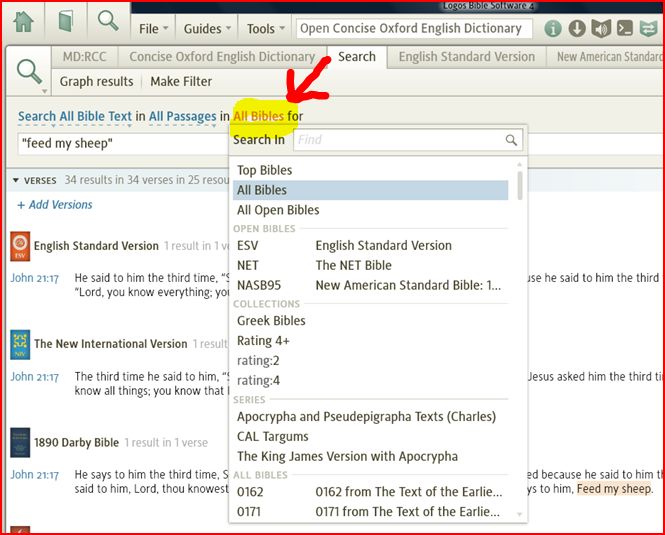
Task: Open the All Bible Text dropdown
Action: [x=95, y=116]
